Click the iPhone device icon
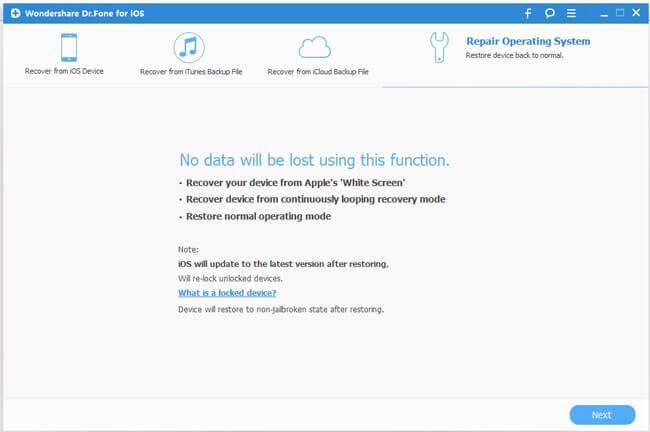 click(69, 48)
